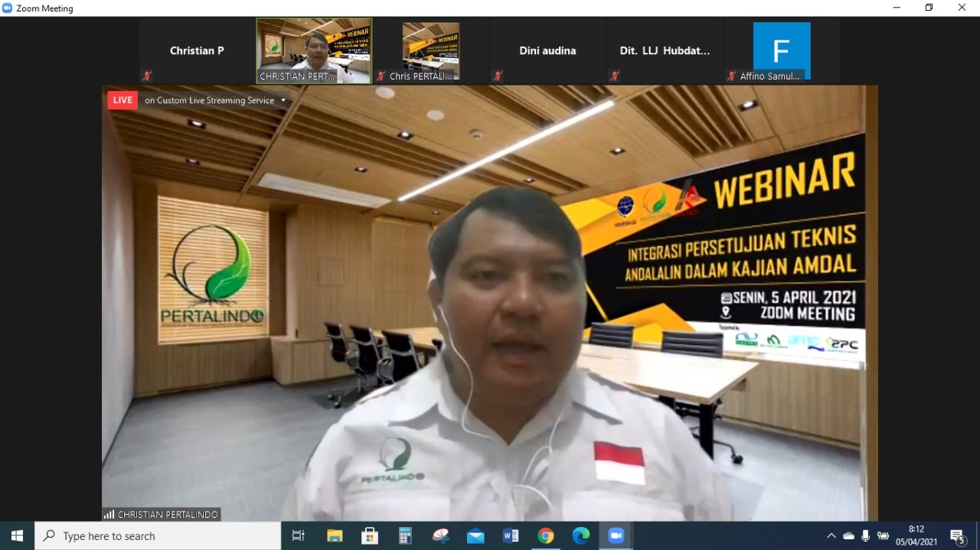Click the Type here to search box

(158, 536)
